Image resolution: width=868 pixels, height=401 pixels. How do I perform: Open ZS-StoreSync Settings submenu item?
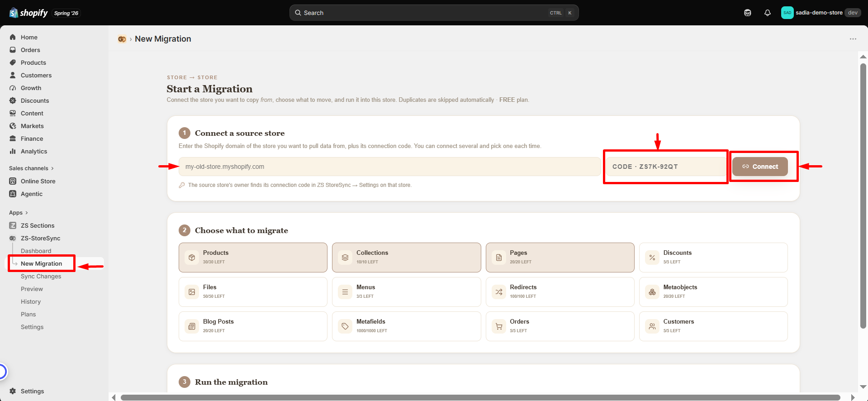pyautogui.click(x=32, y=327)
